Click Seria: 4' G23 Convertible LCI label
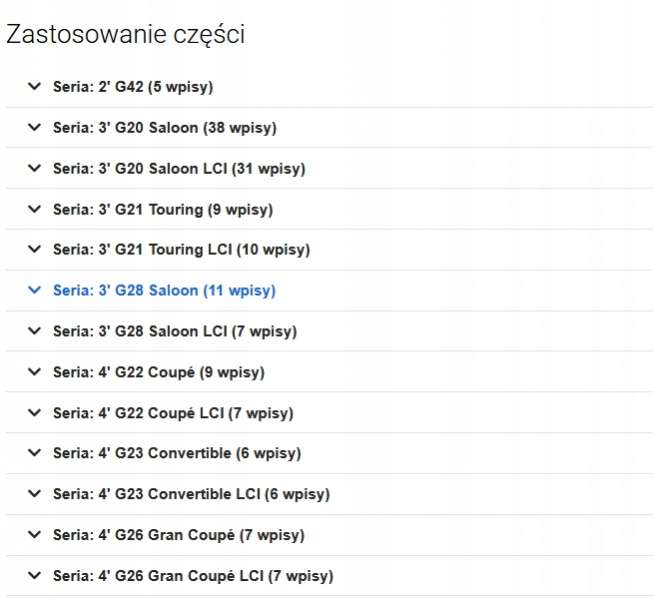This screenshot has height=598, width=653. (191, 494)
